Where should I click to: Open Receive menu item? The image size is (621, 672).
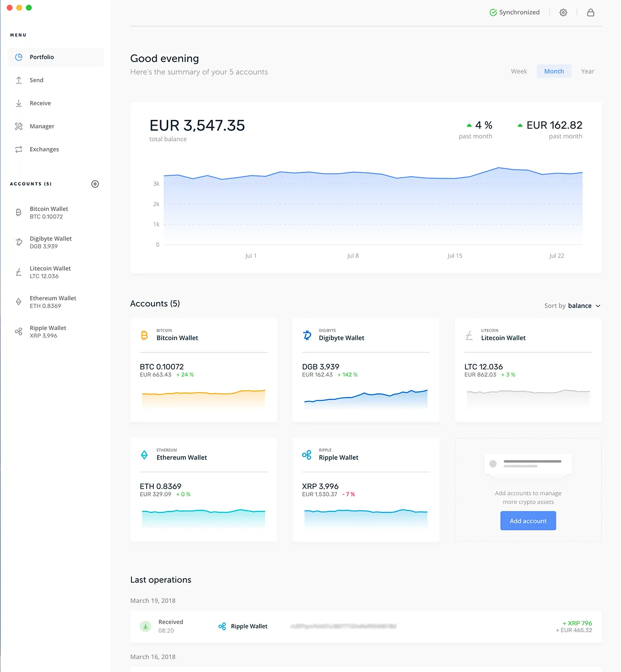point(56,103)
